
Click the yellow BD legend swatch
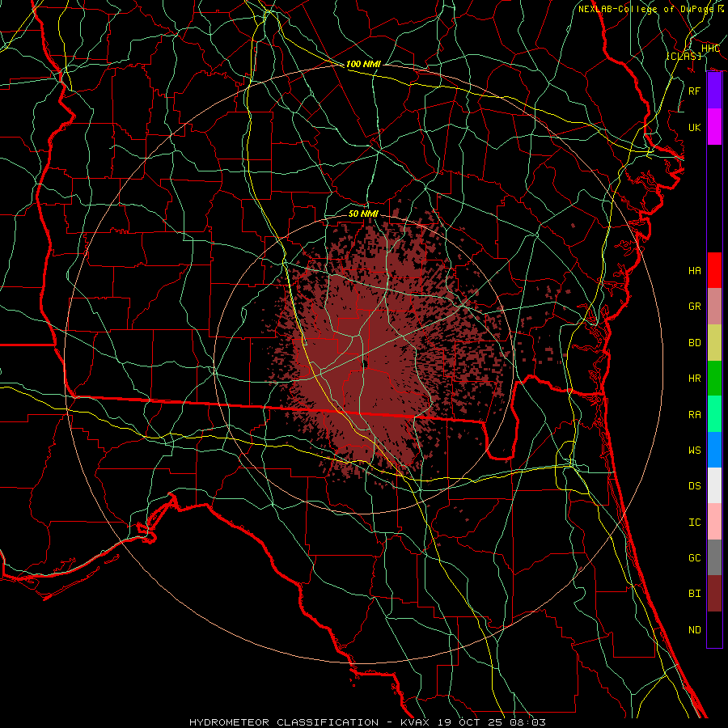714,342
